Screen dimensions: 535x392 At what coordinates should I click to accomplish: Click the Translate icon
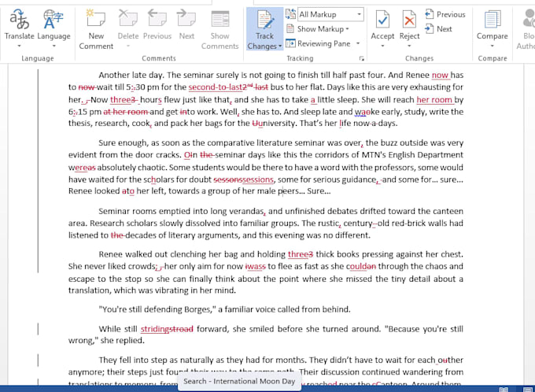click(x=19, y=20)
